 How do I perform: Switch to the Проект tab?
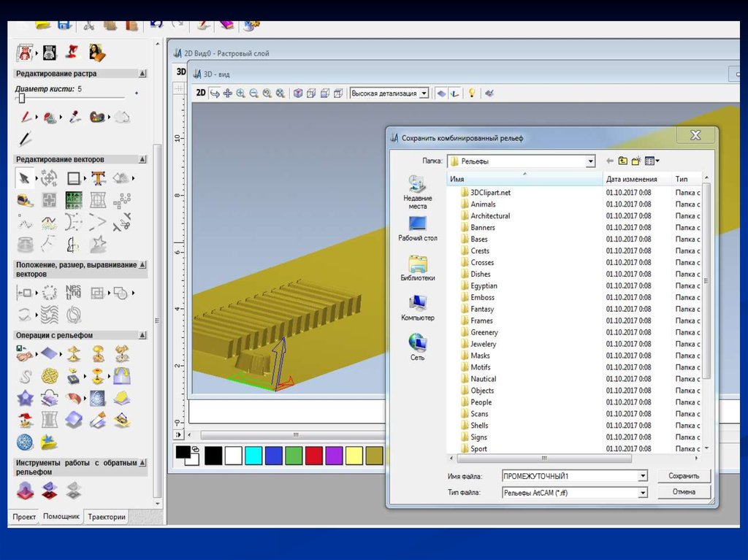click(x=24, y=517)
